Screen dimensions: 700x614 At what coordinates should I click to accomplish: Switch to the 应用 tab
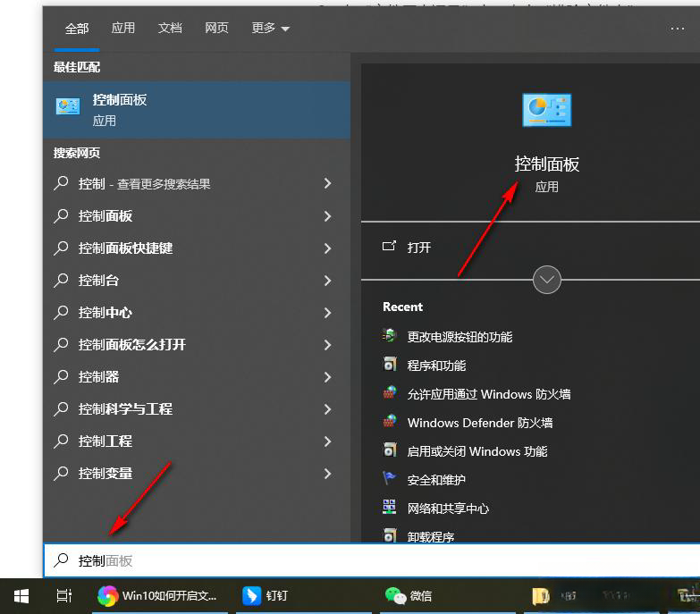pos(123,28)
